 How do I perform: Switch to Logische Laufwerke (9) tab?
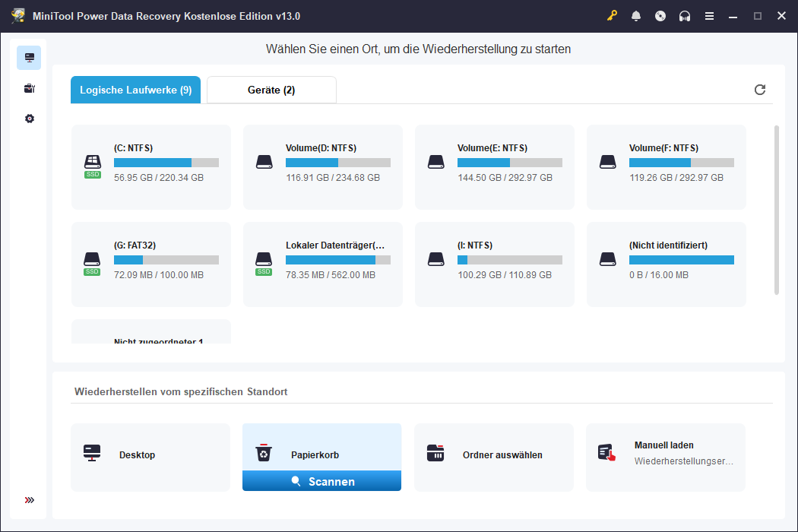coord(135,90)
